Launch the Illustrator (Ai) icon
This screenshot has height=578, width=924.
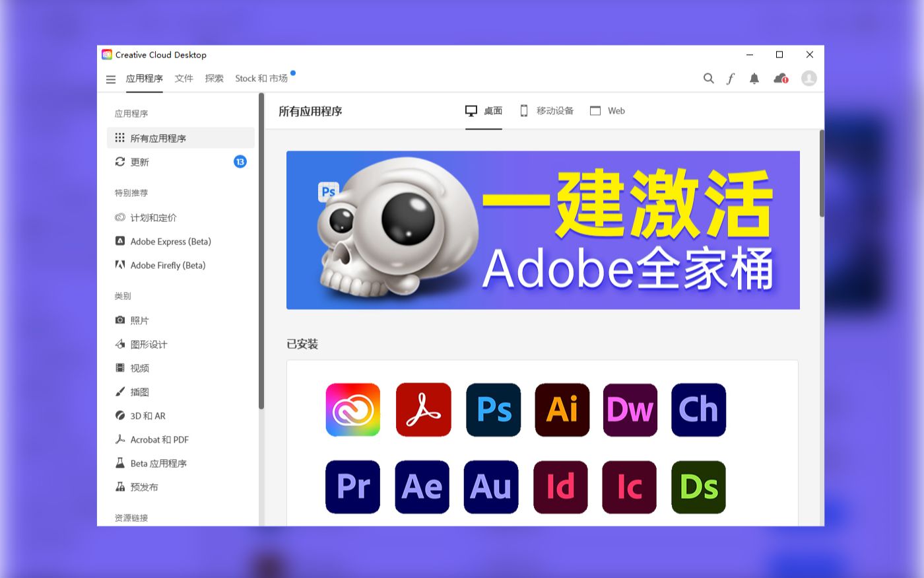(562, 410)
